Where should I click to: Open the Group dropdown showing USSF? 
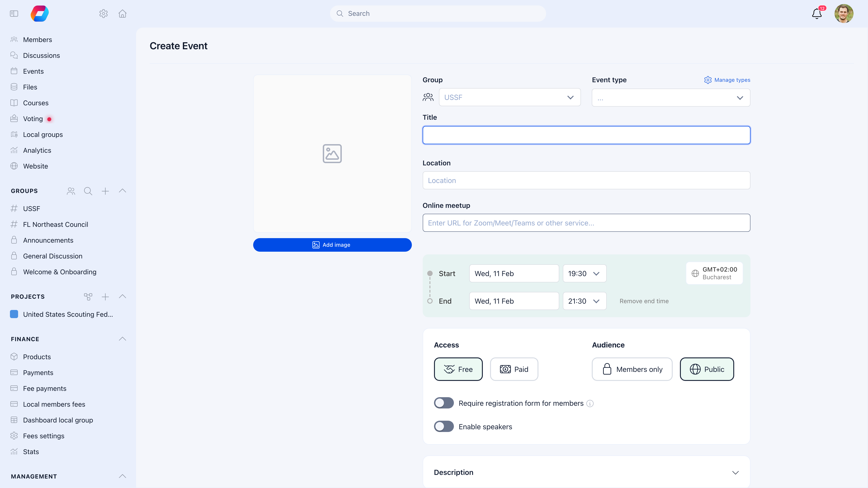coord(509,97)
